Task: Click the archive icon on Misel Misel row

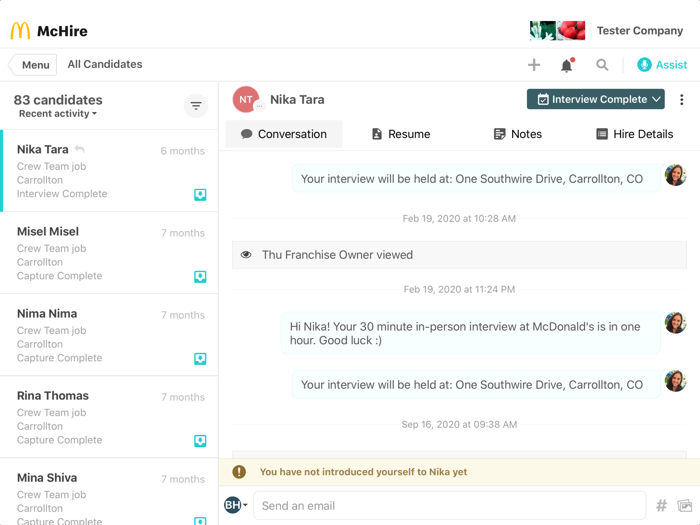Action: pos(200,277)
